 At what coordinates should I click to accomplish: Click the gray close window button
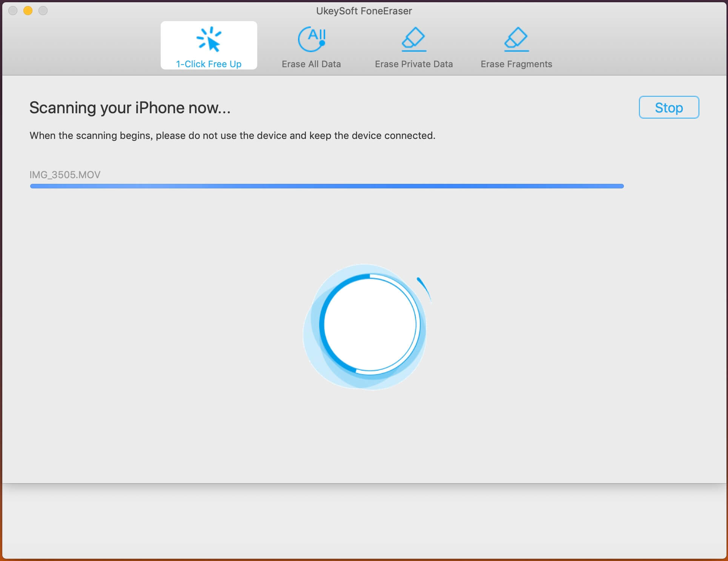[x=13, y=11]
